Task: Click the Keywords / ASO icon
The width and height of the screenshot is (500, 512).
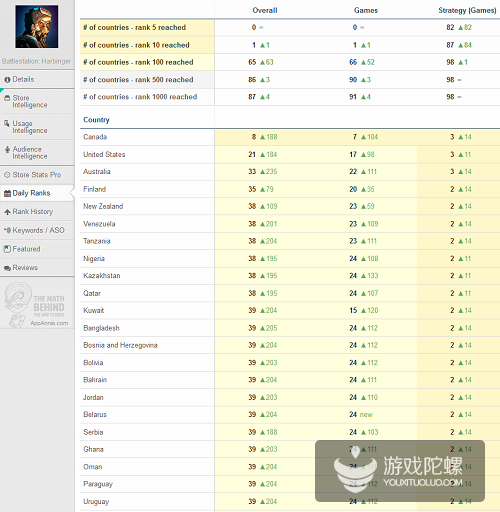Action: pyautogui.click(x=7, y=230)
